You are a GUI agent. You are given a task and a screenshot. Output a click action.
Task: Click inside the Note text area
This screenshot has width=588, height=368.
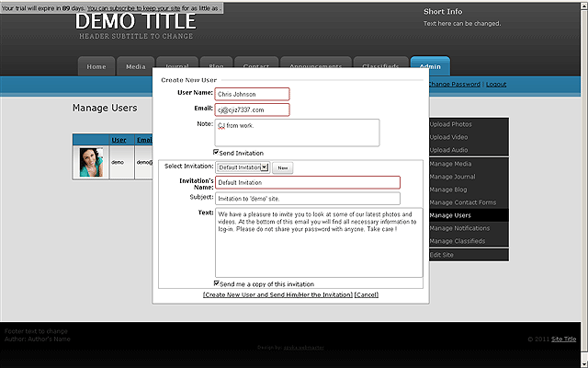click(297, 132)
